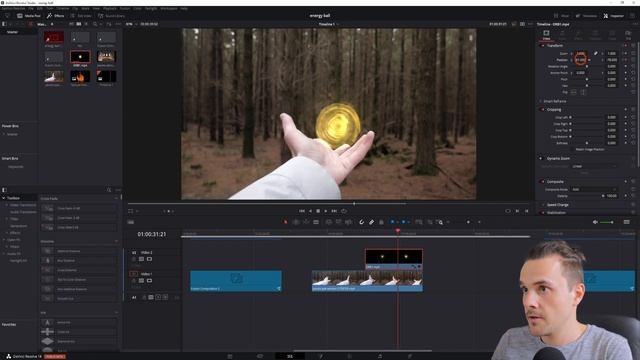Toggle Video 2 track auto select icon
The image size is (640, 360).
(141, 259)
